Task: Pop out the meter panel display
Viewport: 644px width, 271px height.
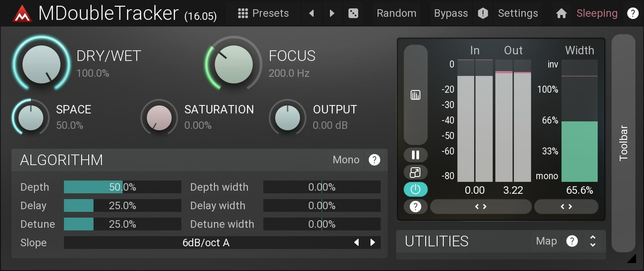Action: click(415, 172)
